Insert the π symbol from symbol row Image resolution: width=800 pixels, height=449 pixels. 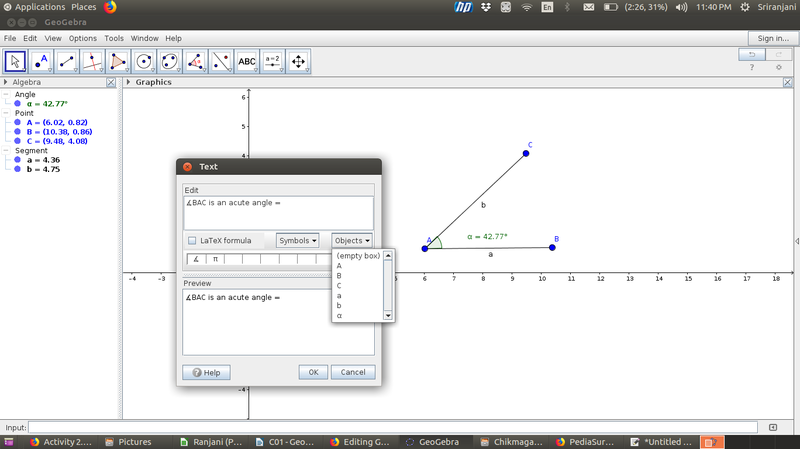click(x=215, y=259)
